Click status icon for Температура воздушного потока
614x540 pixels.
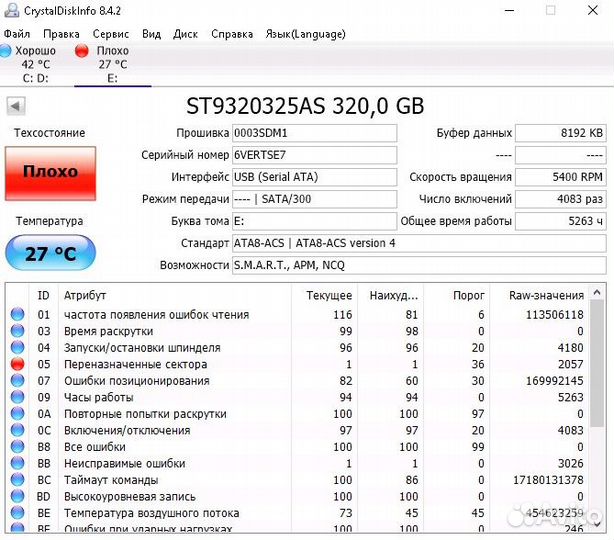coord(17,513)
